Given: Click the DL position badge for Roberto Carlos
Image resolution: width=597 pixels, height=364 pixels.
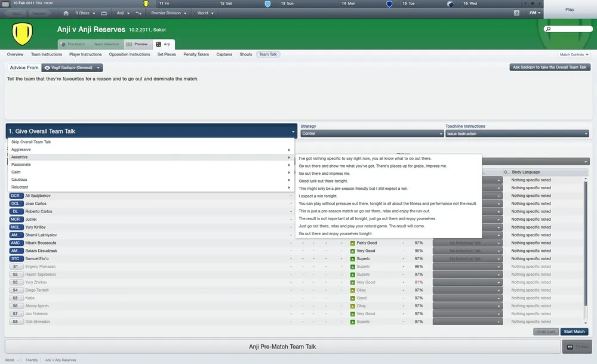Looking at the screenshot, I should [x=16, y=211].
